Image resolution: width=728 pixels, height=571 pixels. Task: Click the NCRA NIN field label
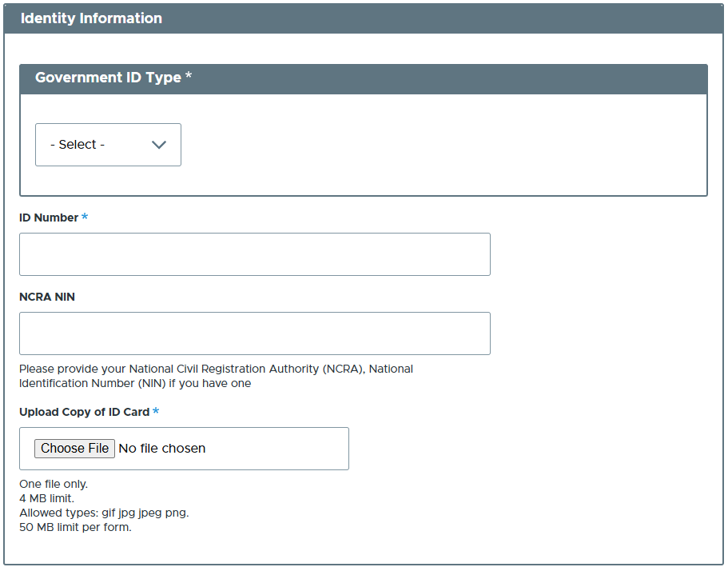click(x=48, y=296)
